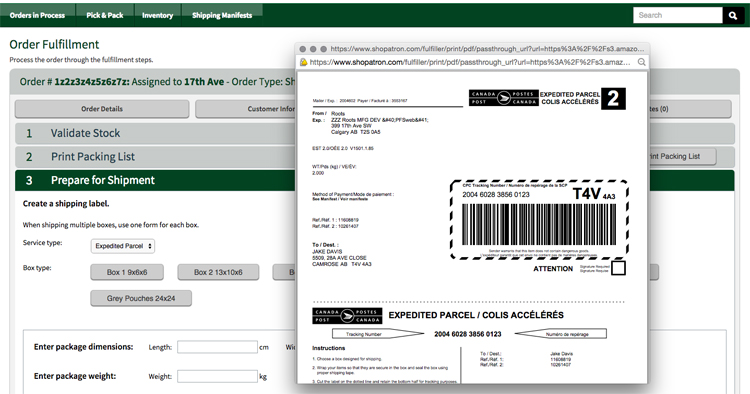Click the Create a shipping label text
Image resolution: width=750 pixels, height=394 pixels.
pos(66,204)
